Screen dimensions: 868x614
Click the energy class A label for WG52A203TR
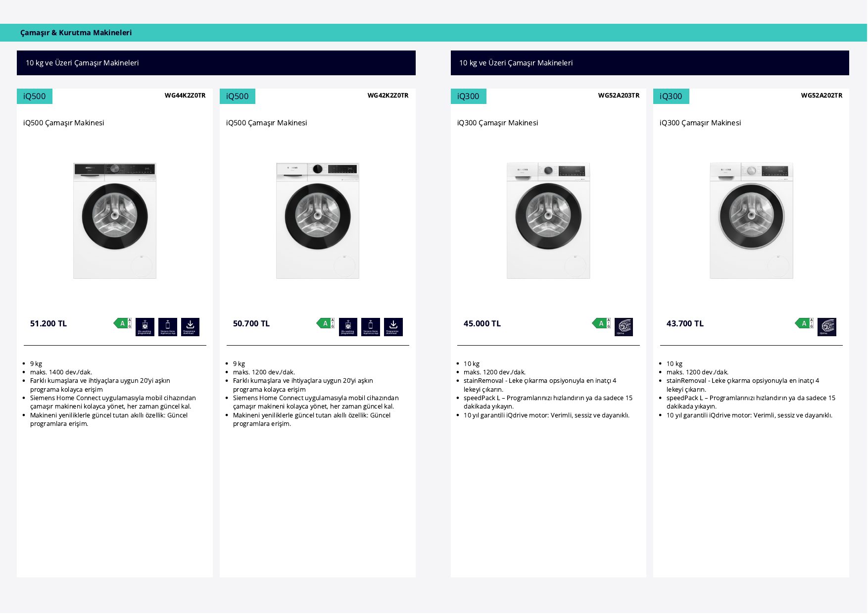click(x=601, y=323)
